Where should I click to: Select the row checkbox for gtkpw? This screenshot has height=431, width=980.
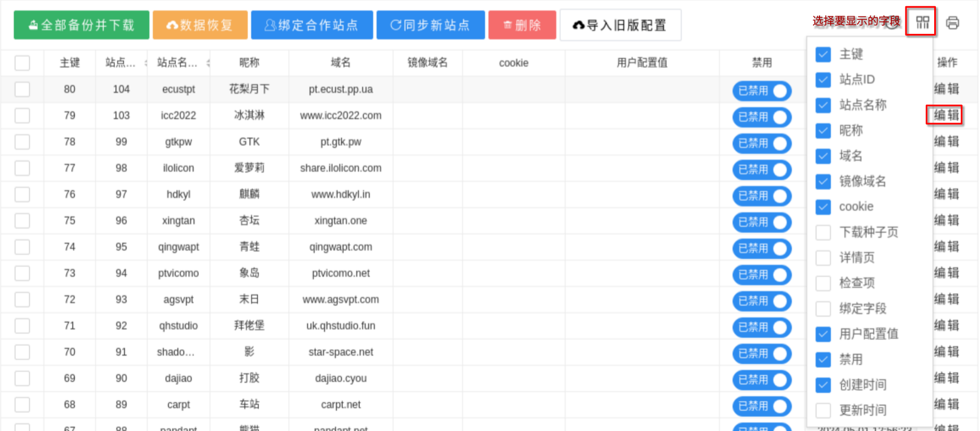tap(22, 142)
